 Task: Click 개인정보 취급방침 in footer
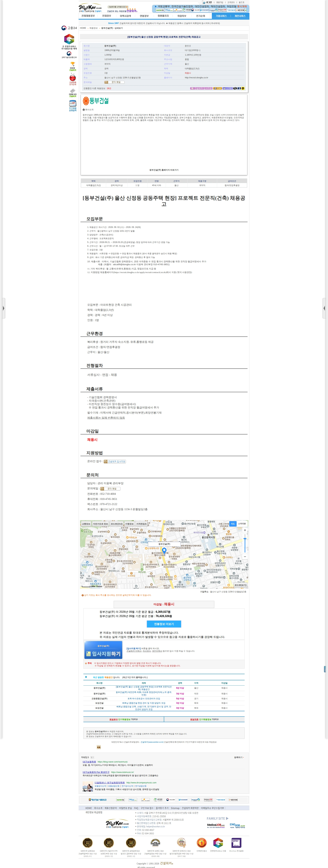[x=94, y=812]
